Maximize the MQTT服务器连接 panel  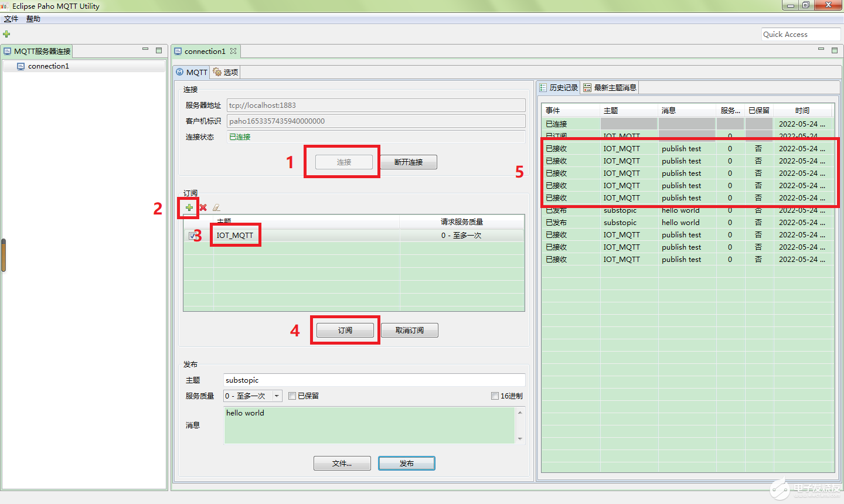click(x=159, y=50)
